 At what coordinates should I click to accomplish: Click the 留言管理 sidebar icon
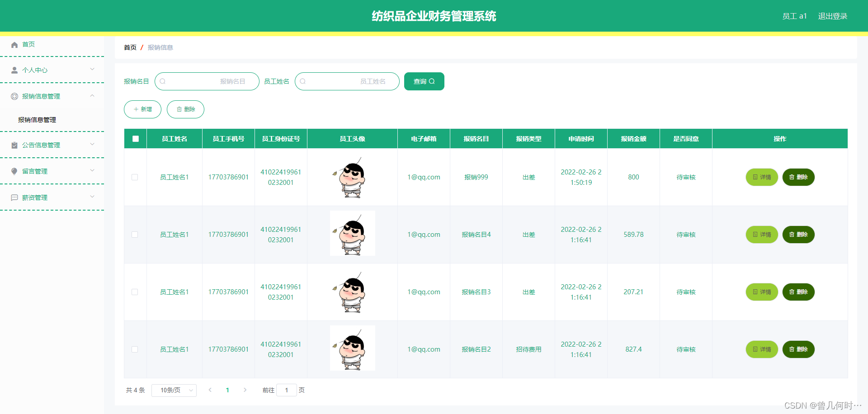(x=13, y=171)
